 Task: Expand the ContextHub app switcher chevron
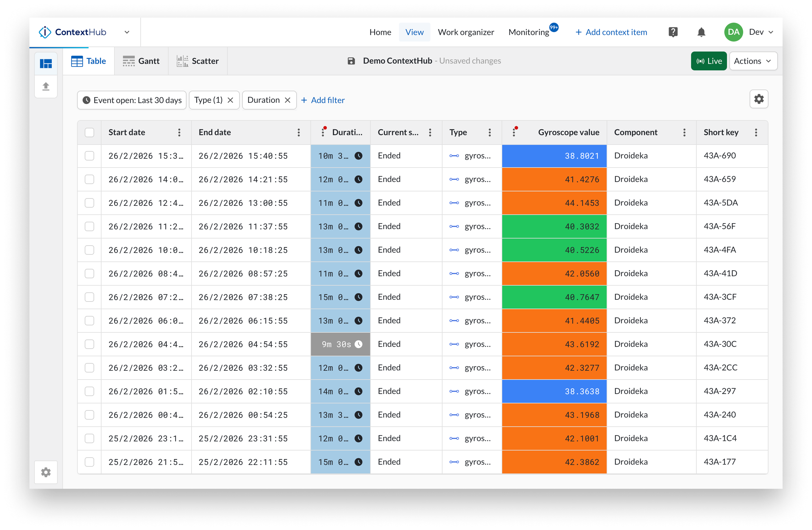click(x=127, y=32)
